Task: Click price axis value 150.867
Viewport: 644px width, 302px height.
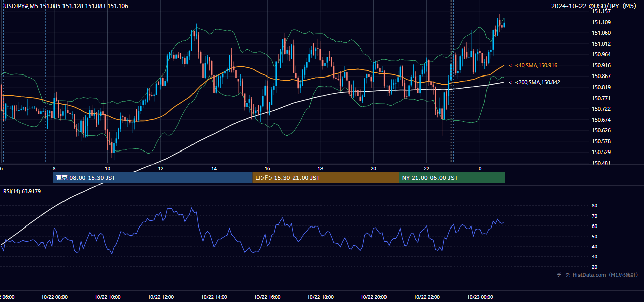Action: click(601, 76)
